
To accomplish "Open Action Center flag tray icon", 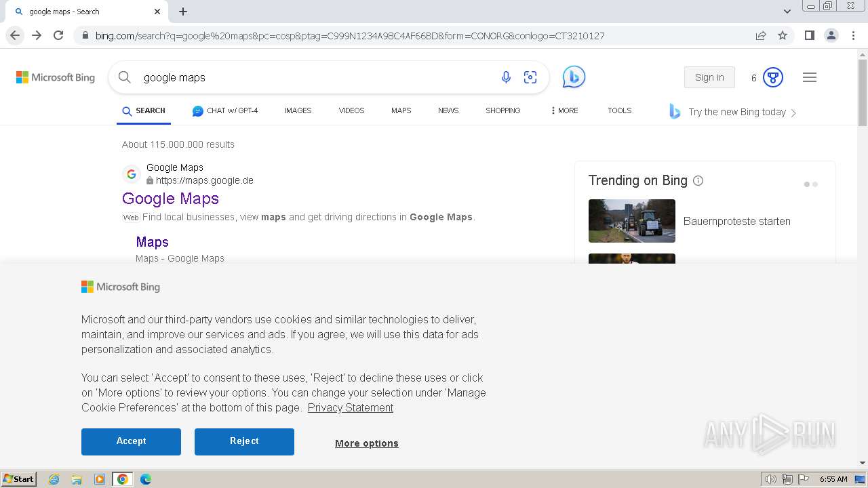I will pyautogui.click(x=804, y=479).
